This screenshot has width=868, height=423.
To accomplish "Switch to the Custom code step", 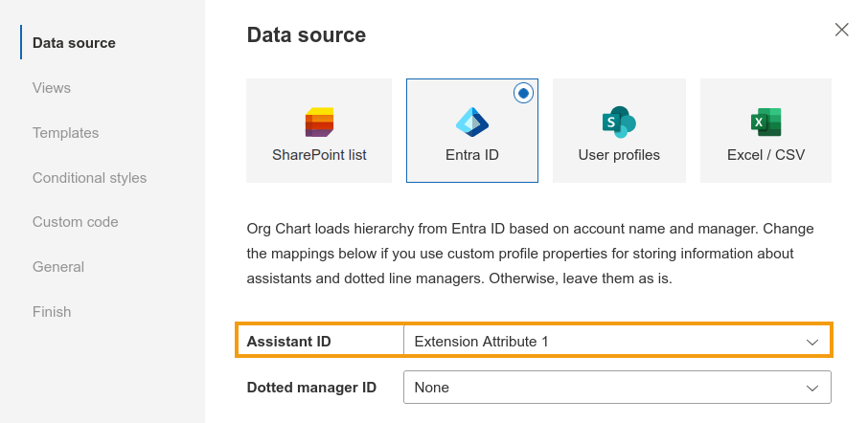I will pos(76,222).
